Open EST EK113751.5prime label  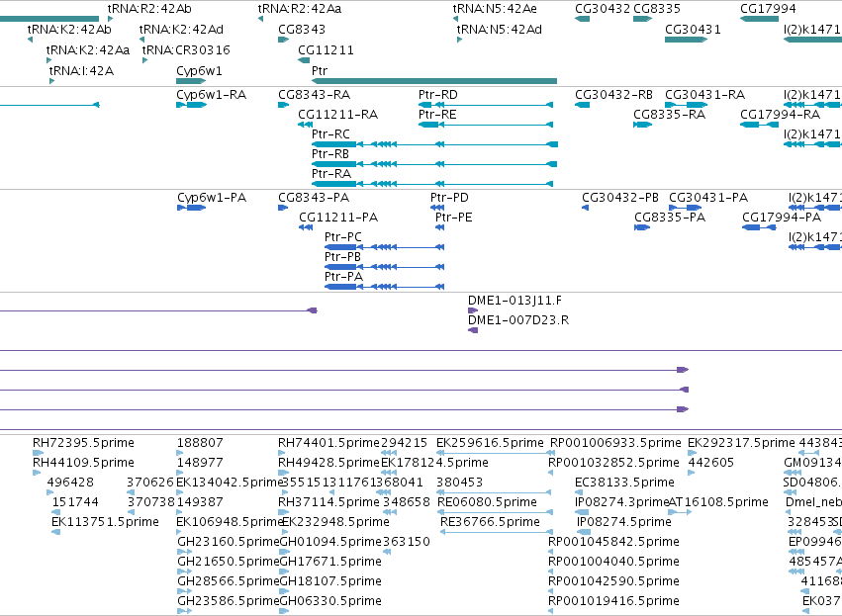click(105, 522)
